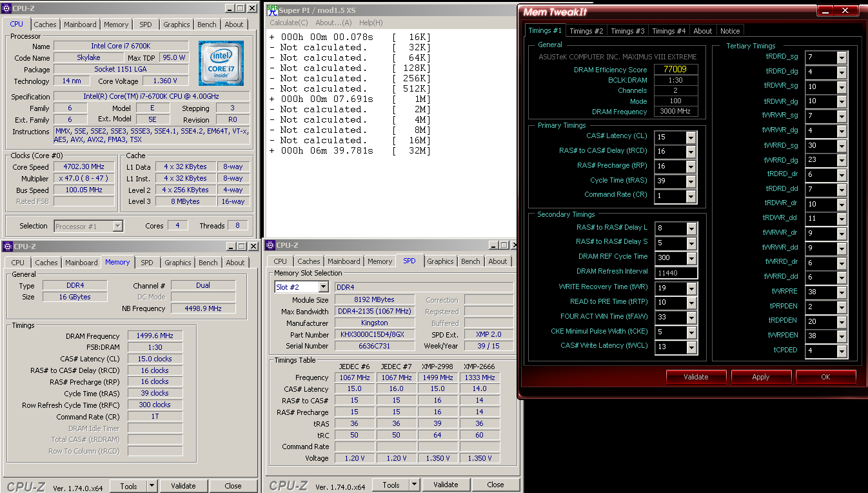
Task: Click the DRAM Frequency value 1499.6 MHz
Action: [x=155, y=336]
